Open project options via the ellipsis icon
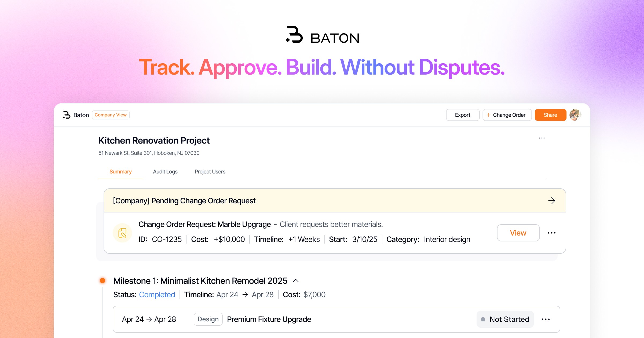This screenshot has width=644, height=338. click(x=541, y=138)
